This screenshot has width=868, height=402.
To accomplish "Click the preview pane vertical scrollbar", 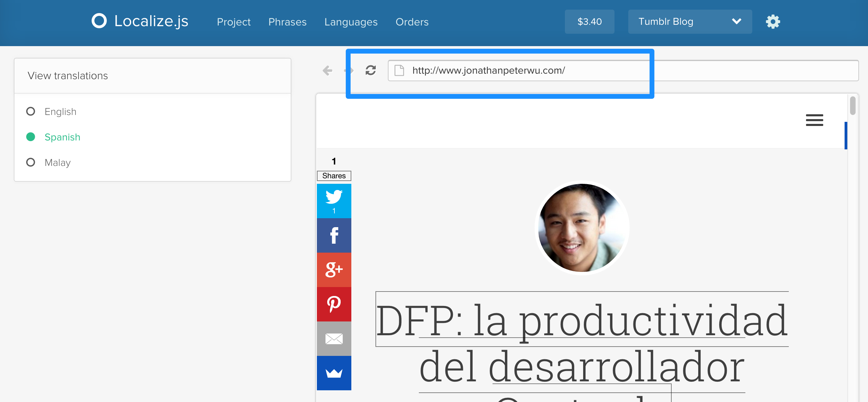I will click(852, 105).
